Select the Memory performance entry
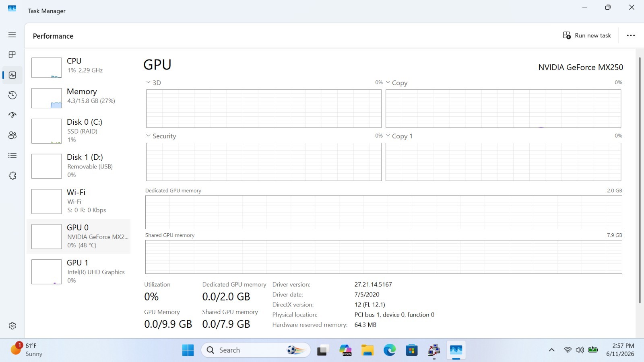The image size is (644, 362). (78, 98)
